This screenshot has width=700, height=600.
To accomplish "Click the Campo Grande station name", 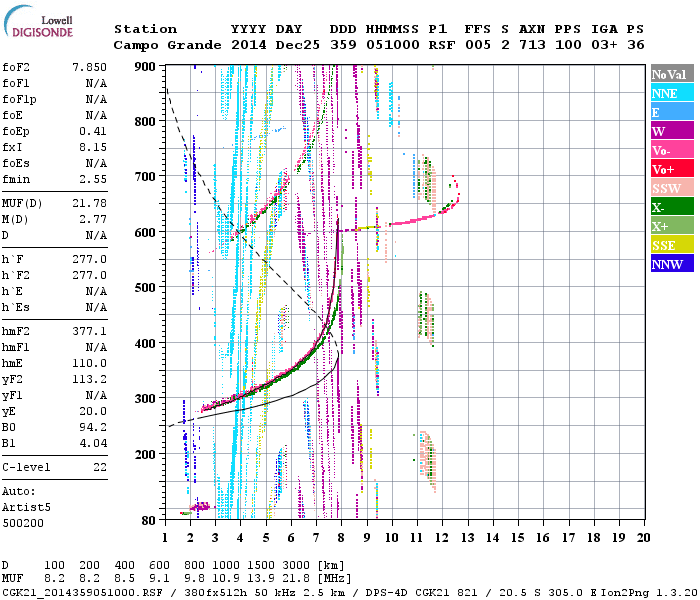I will coord(167,45).
